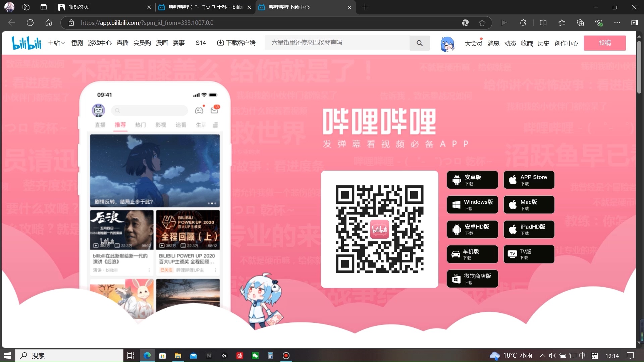
Task: Click the 投稿 upload button
Action: click(605, 43)
